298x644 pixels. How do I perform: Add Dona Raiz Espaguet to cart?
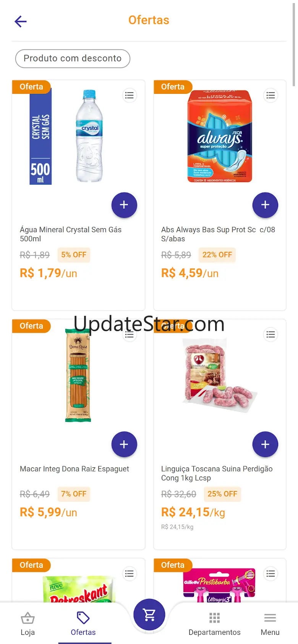point(124,444)
